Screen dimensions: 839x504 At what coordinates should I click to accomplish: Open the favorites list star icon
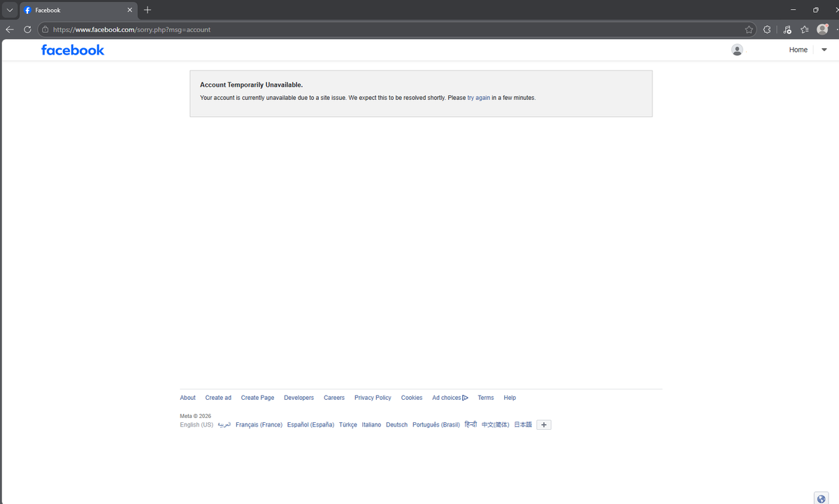pyautogui.click(x=805, y=29)
